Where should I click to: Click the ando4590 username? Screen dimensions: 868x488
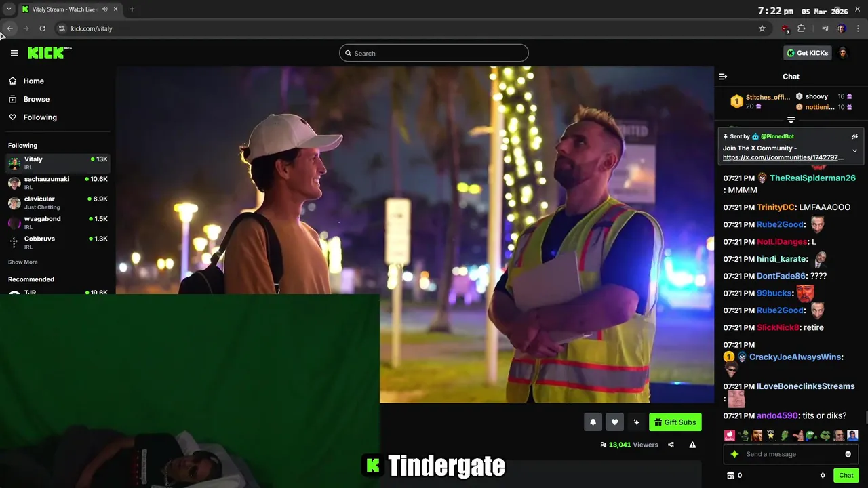pyautogui.click(x=777, y=415)
